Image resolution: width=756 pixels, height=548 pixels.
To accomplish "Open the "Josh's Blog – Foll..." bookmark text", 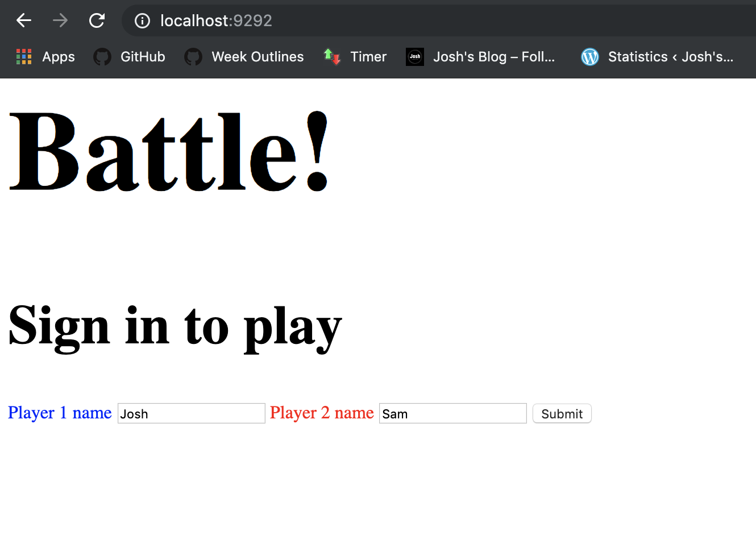I will click(x=493, y=57).
